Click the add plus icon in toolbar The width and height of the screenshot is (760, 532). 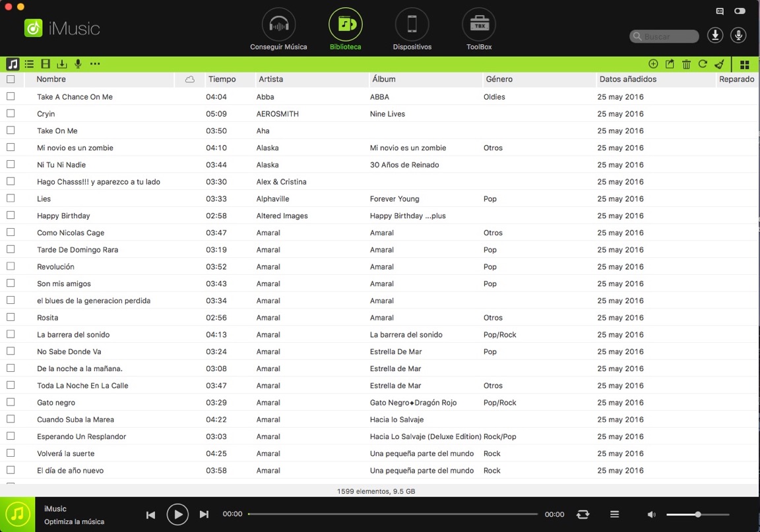[653, 64]
